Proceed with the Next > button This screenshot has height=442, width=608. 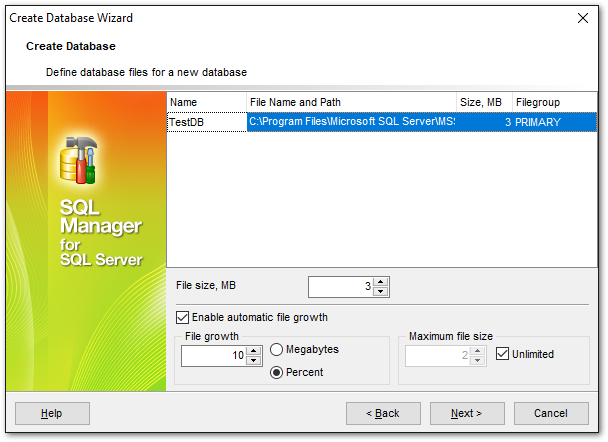pyautogui.click(x=467, y=413)
